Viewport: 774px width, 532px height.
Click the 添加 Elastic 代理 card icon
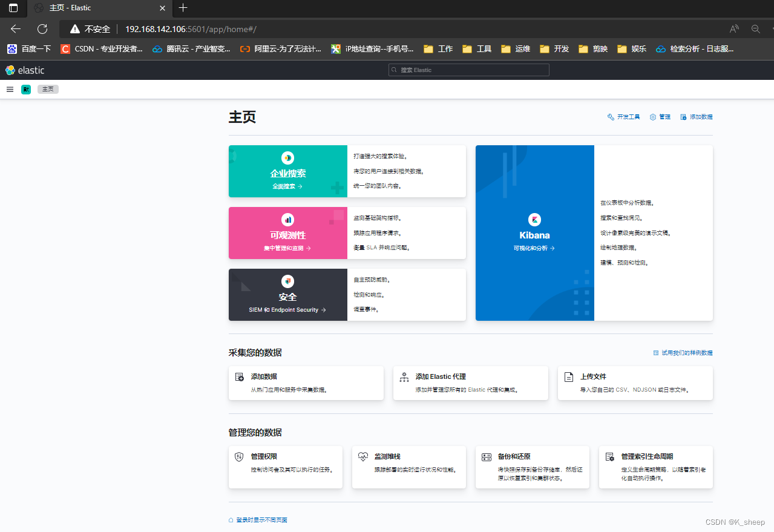404,377
